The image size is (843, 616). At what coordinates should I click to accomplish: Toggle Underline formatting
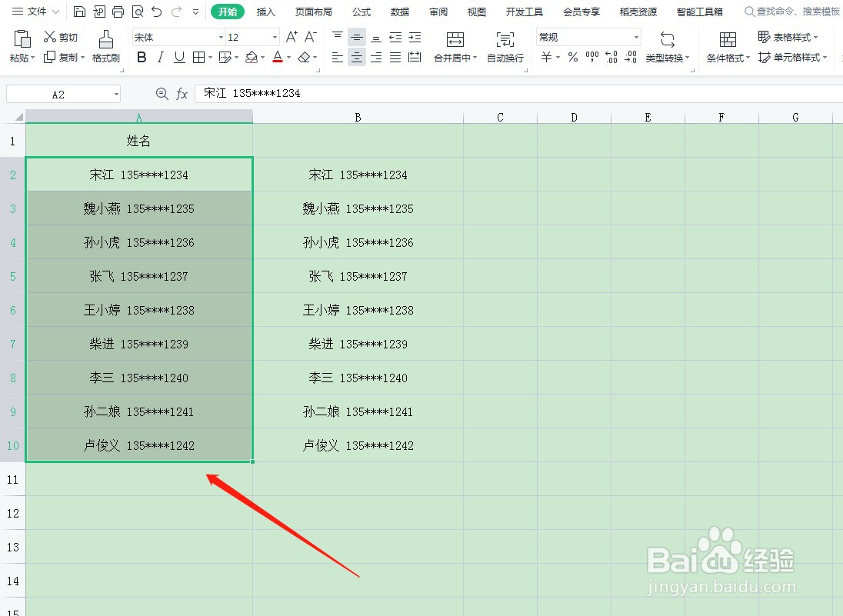(179, 57)
